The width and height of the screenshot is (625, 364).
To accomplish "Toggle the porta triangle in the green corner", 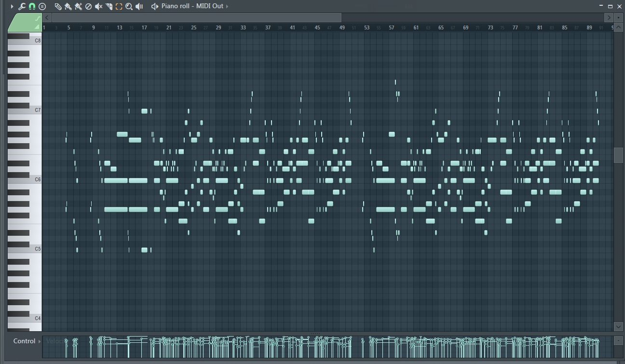I will pyautogui.click(x=37, y=27).
